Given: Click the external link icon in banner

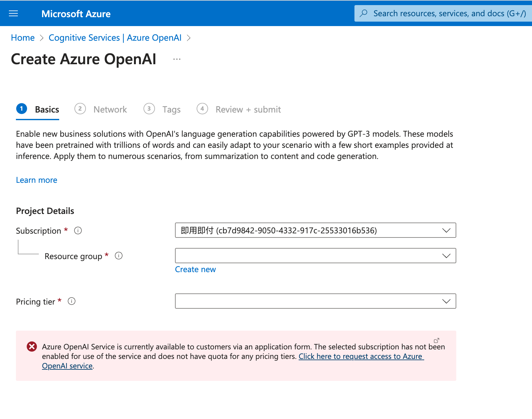Looking at the screenshot, I should coord(437,340).
